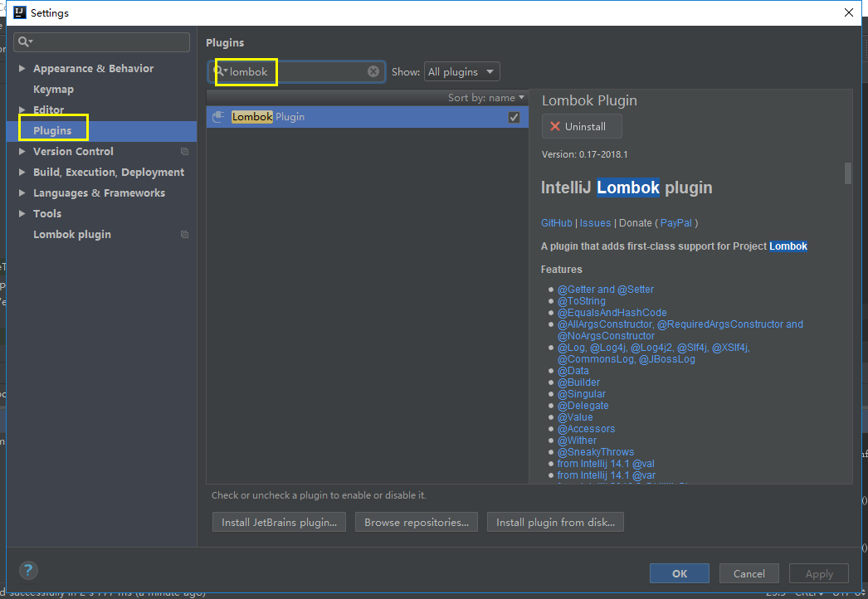
Task: Click the Version Control project-level icon
Action: click(184, 152)
